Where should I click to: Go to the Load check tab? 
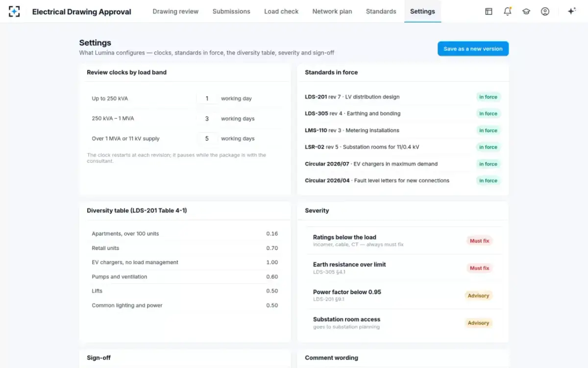(281, 11)
